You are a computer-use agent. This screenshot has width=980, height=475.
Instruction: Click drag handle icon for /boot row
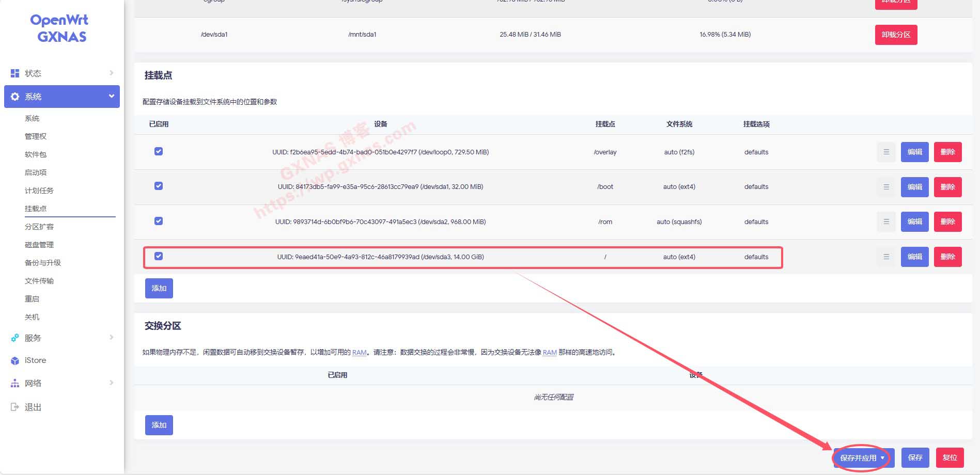click(x=886, y=187)
